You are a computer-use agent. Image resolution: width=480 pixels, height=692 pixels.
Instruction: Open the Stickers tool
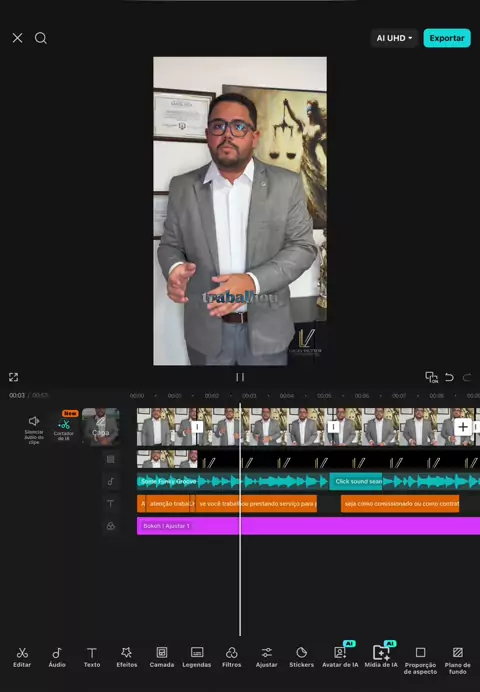pyautogui.click(x=301, y=657)
